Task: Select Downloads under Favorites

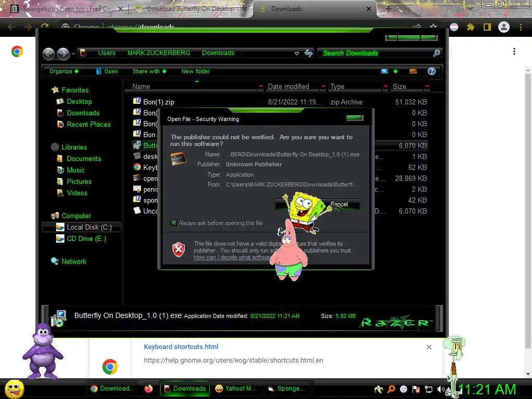Action: [83, 113]
